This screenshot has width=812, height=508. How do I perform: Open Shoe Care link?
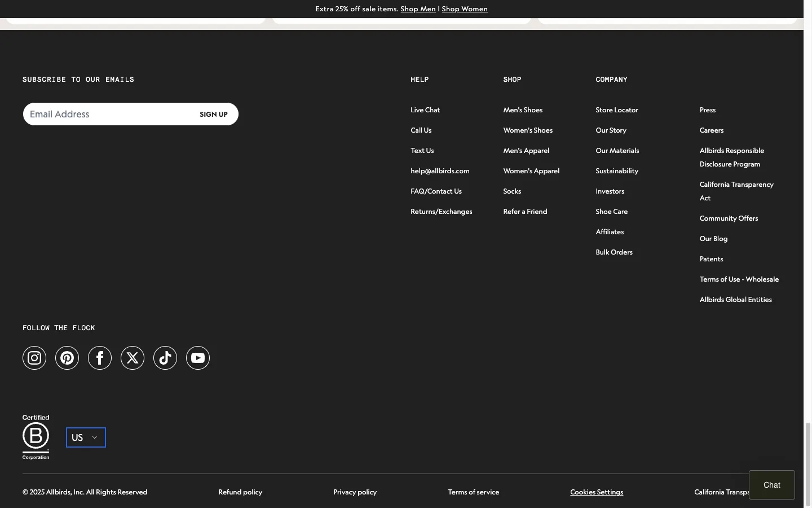click(x=611, y=212)
